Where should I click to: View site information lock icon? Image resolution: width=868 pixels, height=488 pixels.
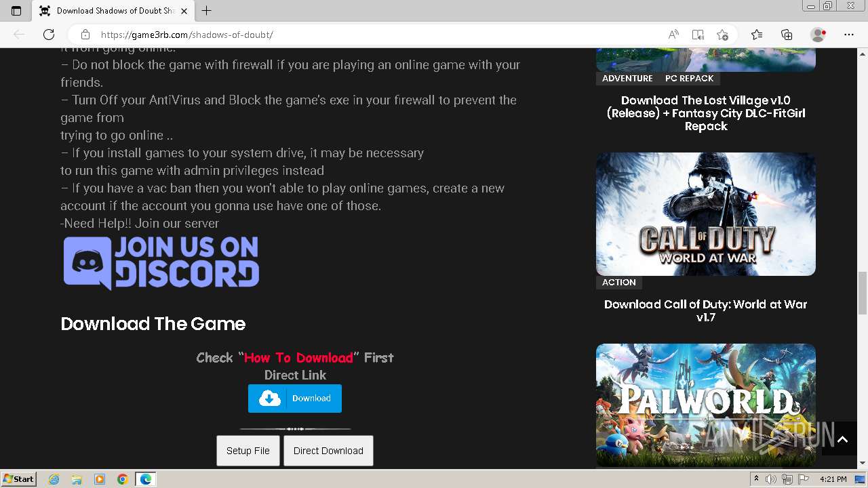point(85,35)
